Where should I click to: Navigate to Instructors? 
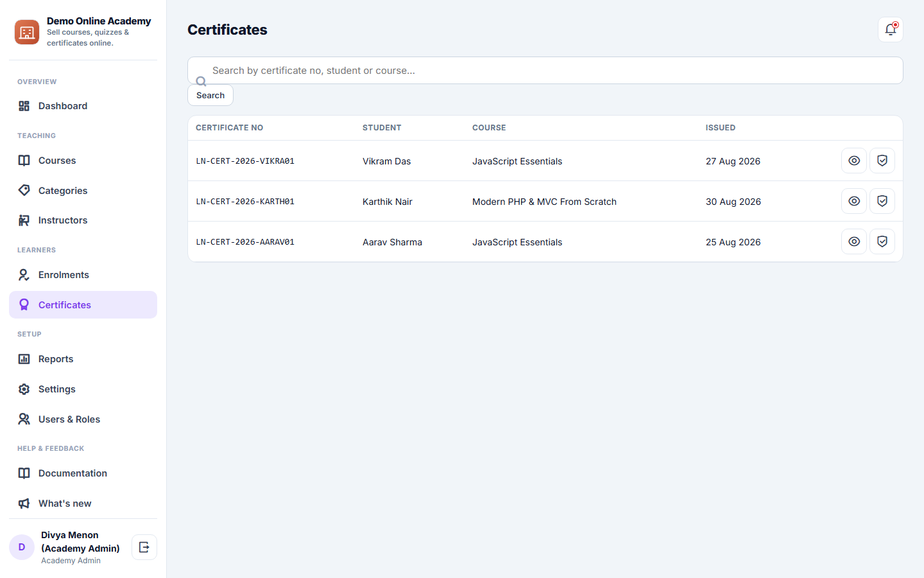[83, 220]
